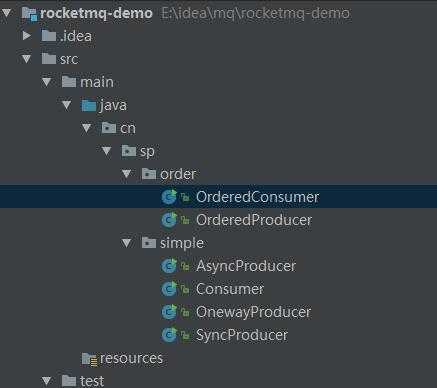Viewport: 437px width, 388px height.
Task: Collapse the src folder arrow
Action: click(27, 59)
